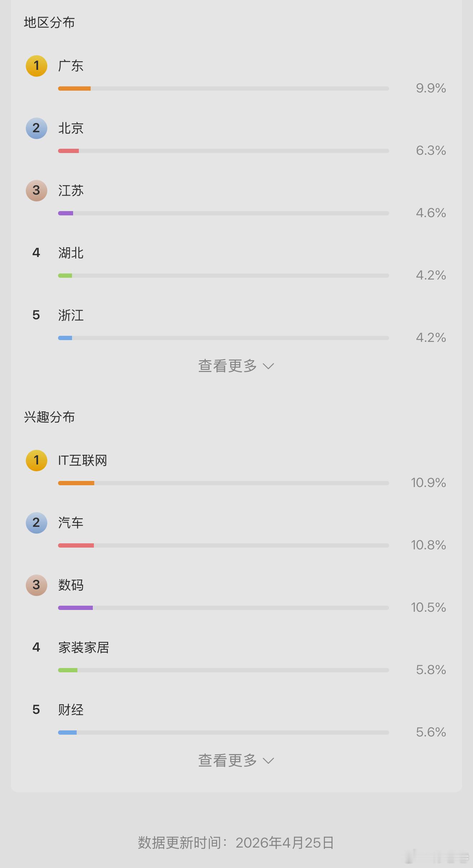The height and width of the screenshot is (868, 473).
Task: Open the 家装家居 interest entry
Action: (x=84, y=648)
